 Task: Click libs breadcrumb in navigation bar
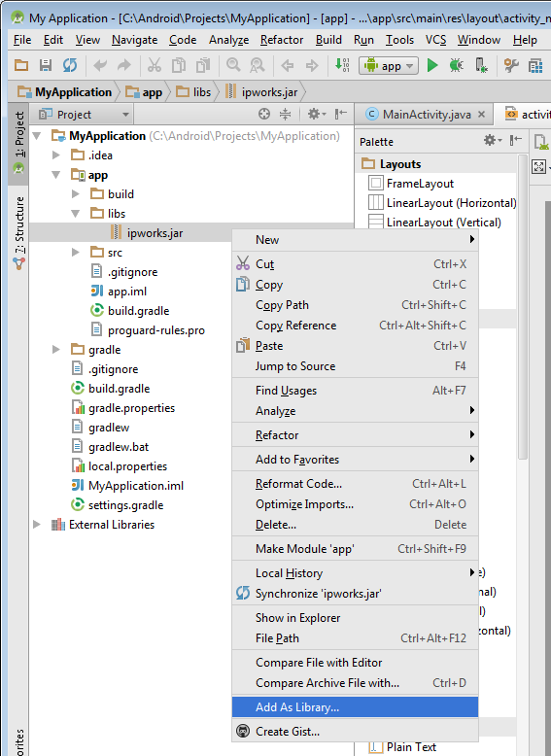click(x=193, y=92)
